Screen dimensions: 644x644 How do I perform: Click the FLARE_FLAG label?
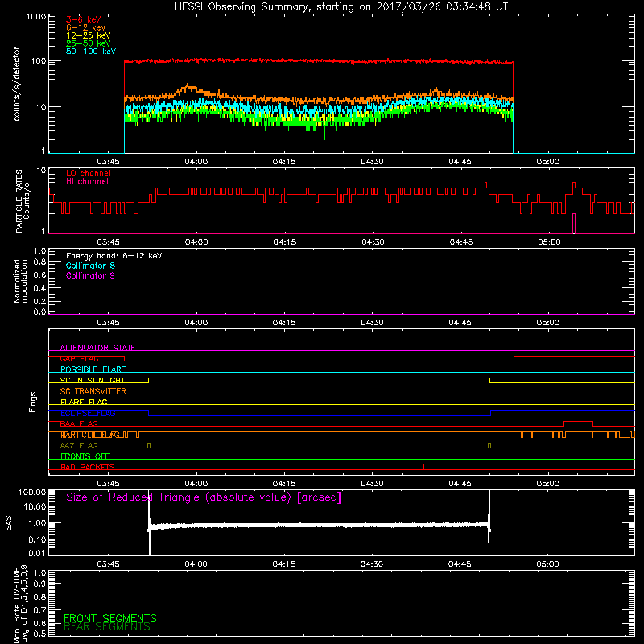(84, 402)
